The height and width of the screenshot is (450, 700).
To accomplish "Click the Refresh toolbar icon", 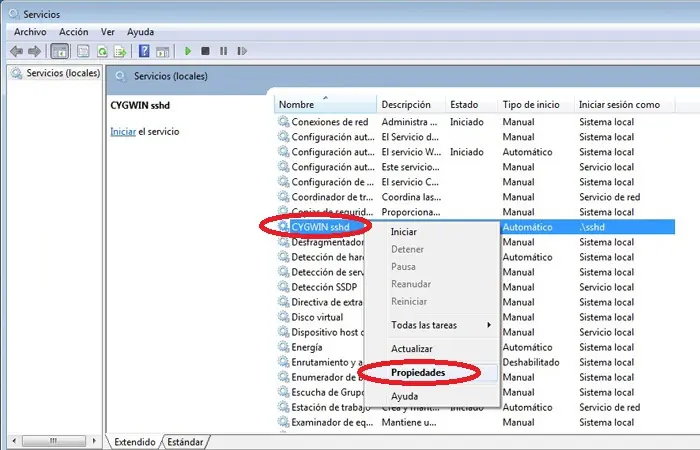I will (102, 51).
